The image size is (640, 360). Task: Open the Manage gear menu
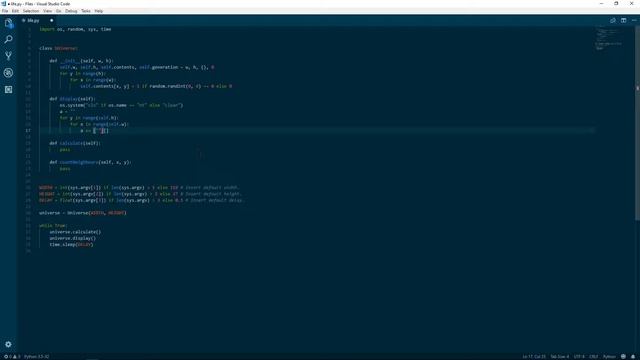point(8,344)
